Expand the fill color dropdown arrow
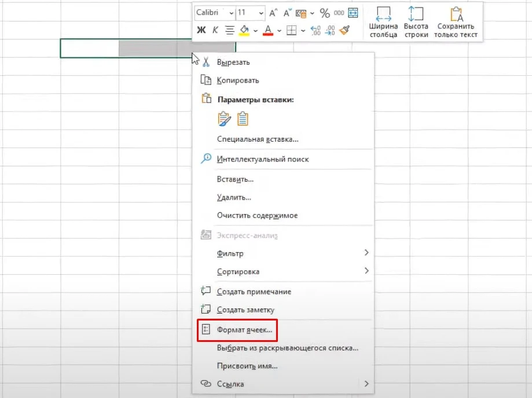532x398 pixels. click(x=255, y=30)
